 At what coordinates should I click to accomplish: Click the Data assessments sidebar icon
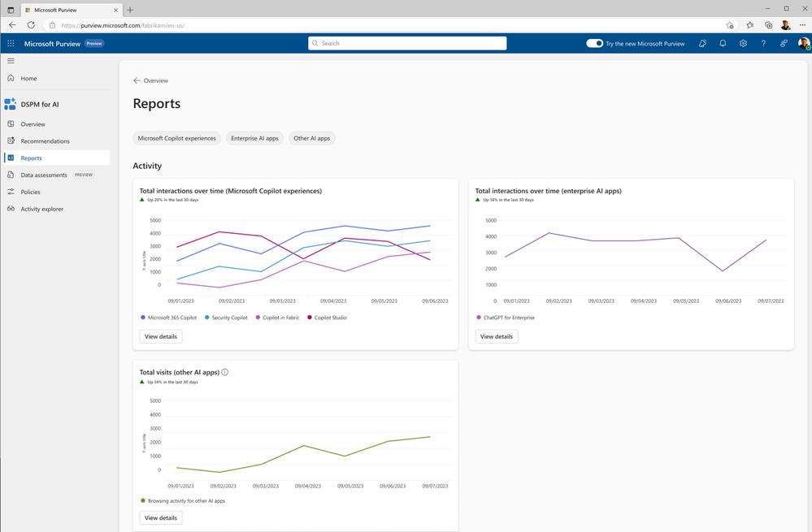(x=11, y=175)
